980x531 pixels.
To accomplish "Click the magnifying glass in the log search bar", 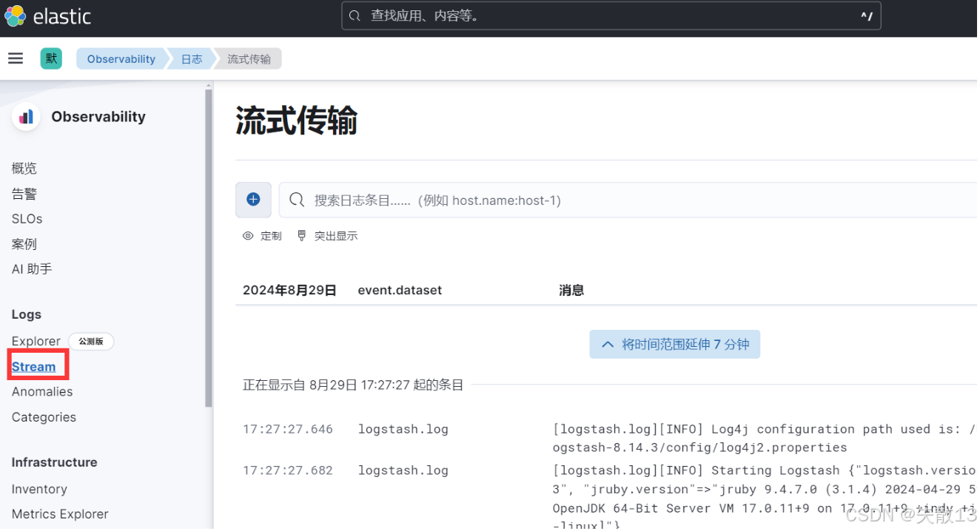I will coord(295,200).
